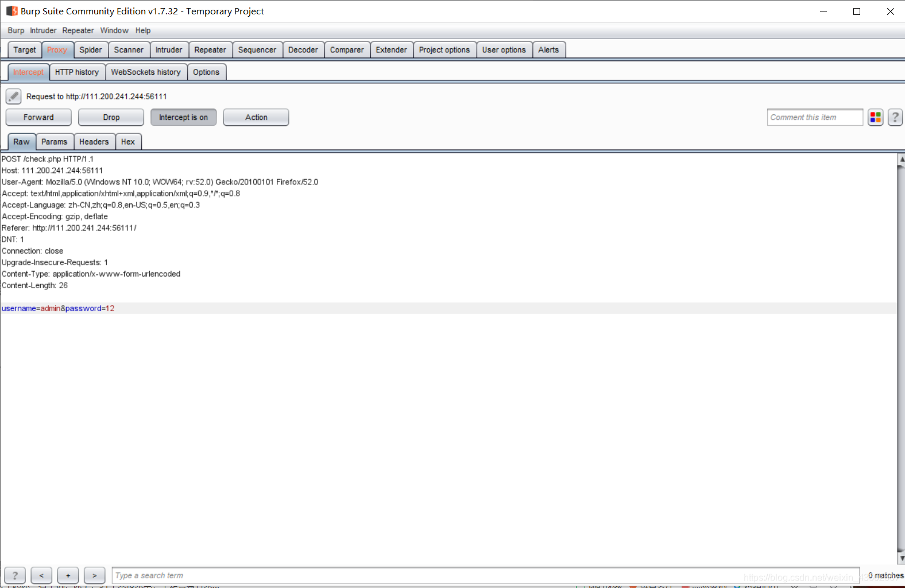
Task: Forward the intercepted request
Action: coord(38,117)
